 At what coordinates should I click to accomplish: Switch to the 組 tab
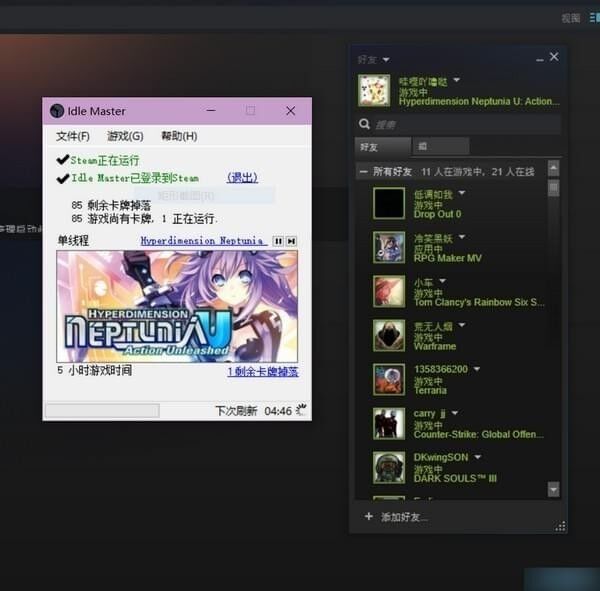tap(423, 147)
